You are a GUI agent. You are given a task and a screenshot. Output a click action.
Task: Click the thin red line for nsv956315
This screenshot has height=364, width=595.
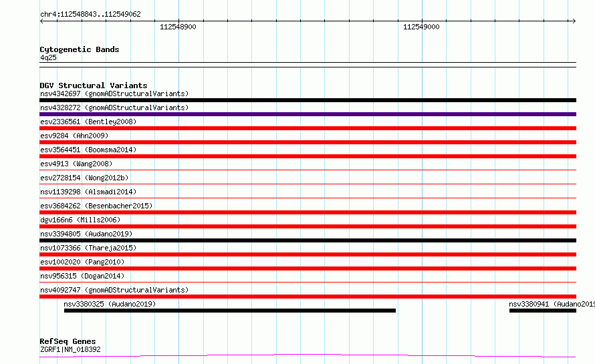click(308, 282)
